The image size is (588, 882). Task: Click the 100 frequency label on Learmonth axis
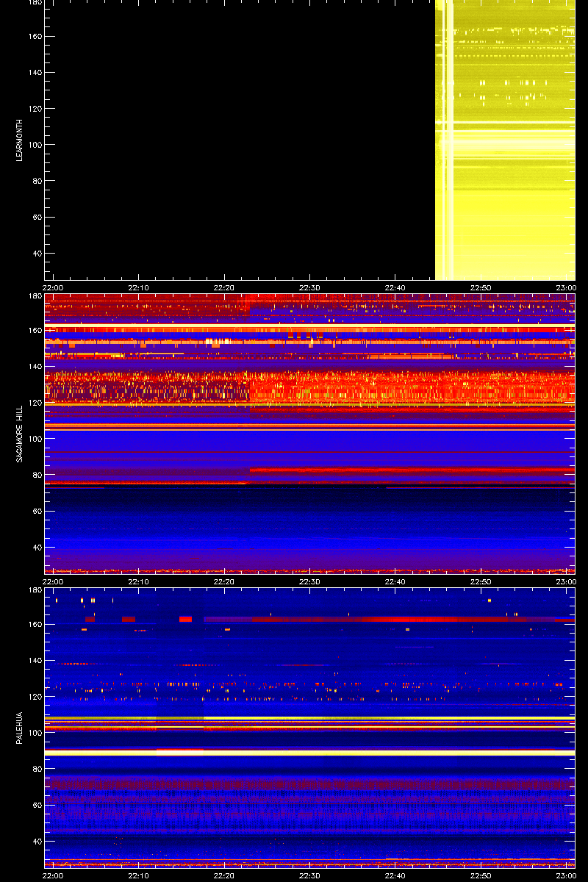coord(35,145)
